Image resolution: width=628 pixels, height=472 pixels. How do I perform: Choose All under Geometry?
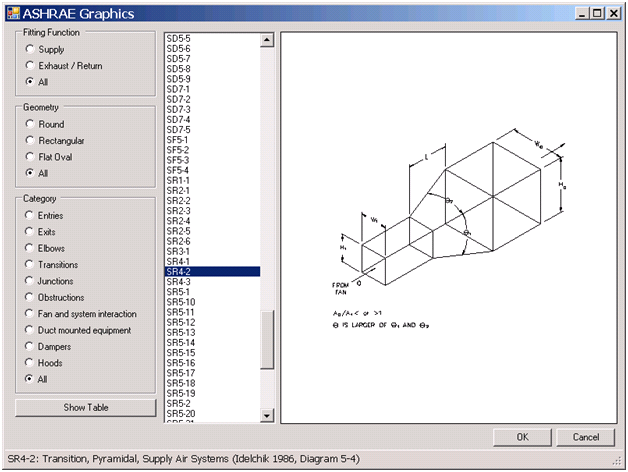pyautogui.click(x=30, y=173)
